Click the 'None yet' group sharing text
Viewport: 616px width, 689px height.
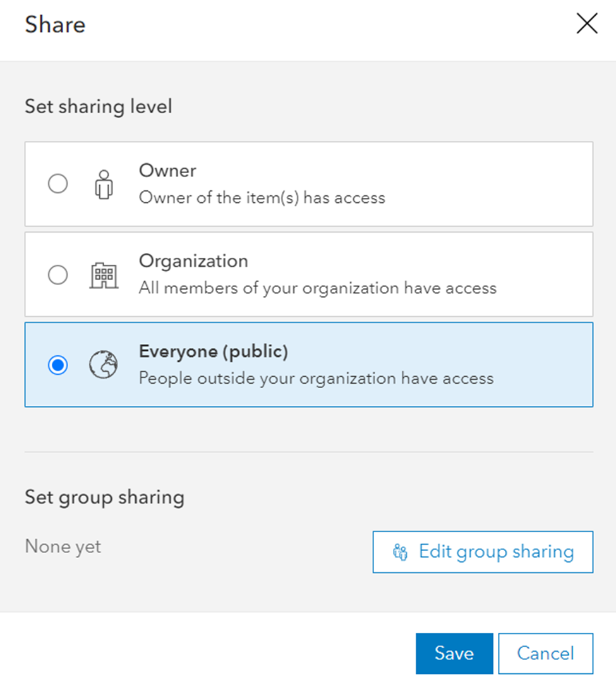coord(63,546)
